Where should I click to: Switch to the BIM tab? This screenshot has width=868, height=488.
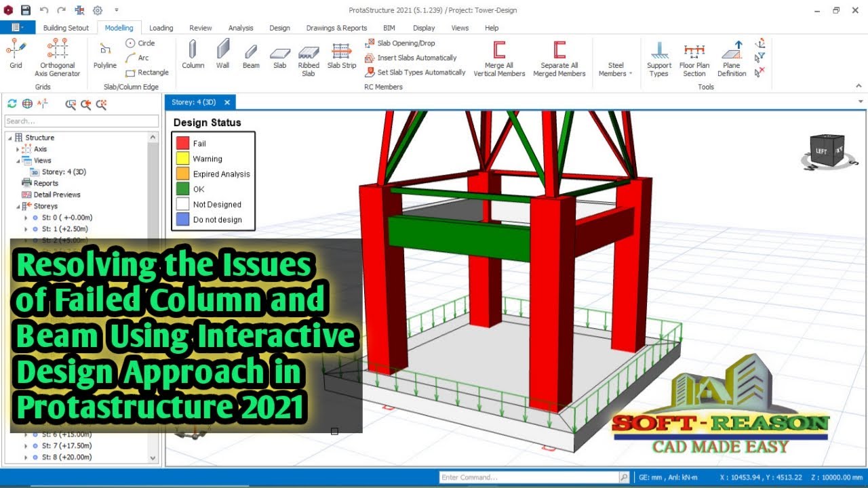[x=389, y=28]
